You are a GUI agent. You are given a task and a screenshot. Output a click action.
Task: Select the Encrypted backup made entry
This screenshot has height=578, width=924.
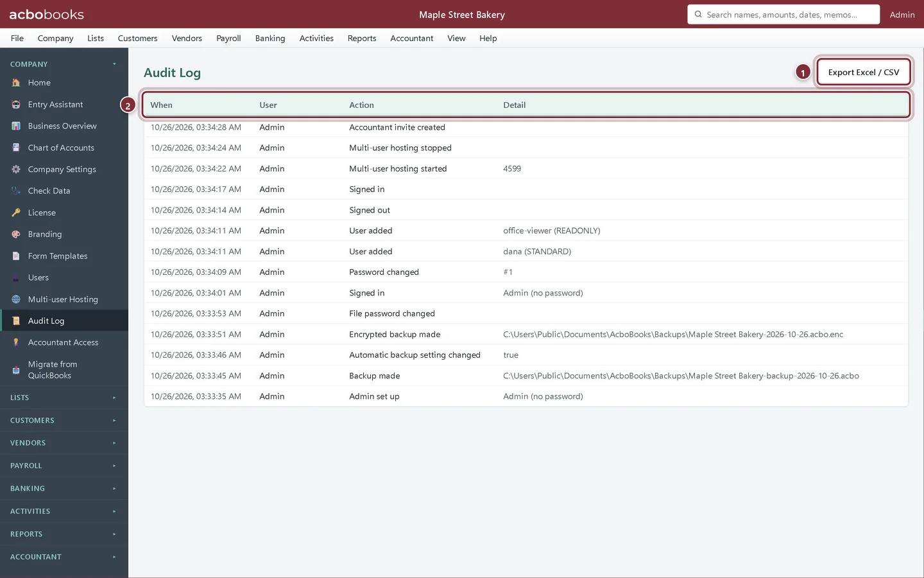[x=526, y=335]
